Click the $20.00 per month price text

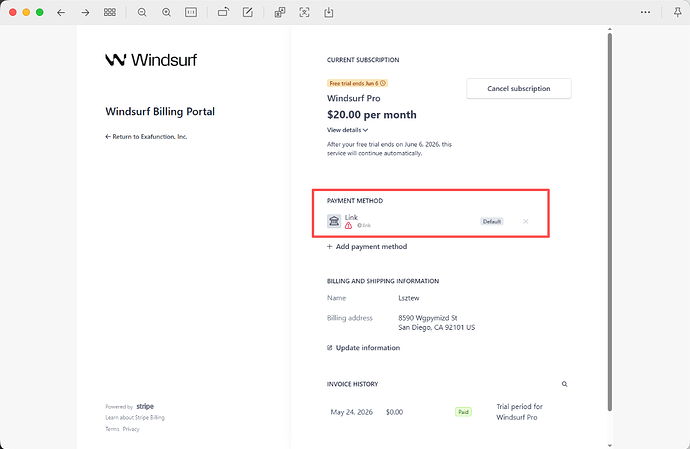371,114
